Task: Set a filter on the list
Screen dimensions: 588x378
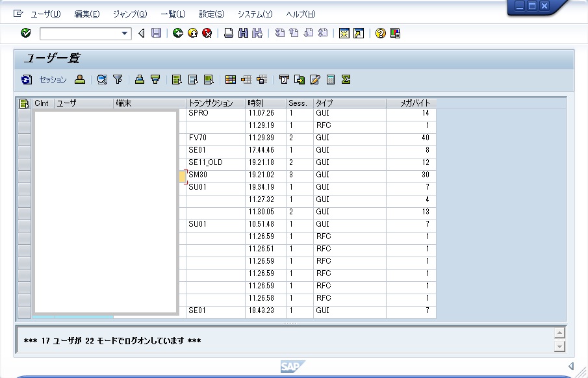Action: pos(116,79)
